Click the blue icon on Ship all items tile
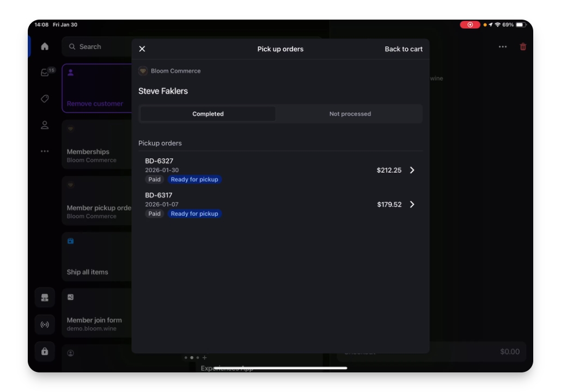561x392 pixels. 70,241
